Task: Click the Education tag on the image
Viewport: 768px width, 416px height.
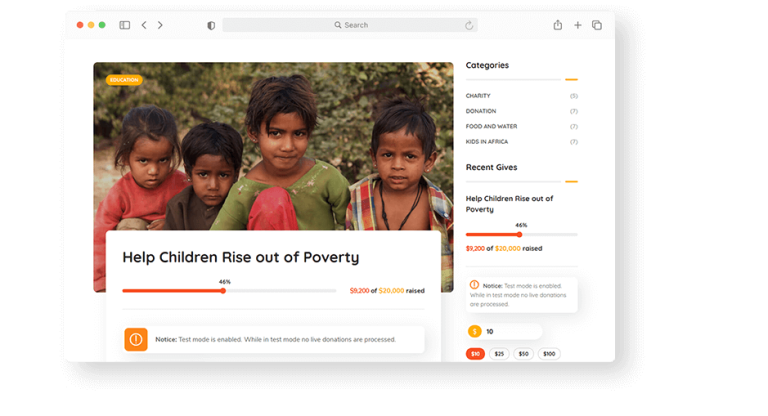Action: 124,80
